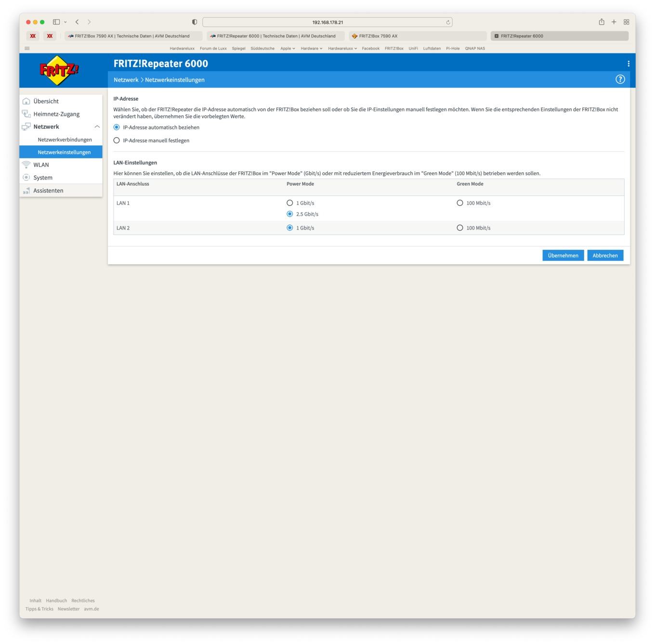
Task: Set LAN 2 to 1 Gbit/s
Action: tap(290, 228)
